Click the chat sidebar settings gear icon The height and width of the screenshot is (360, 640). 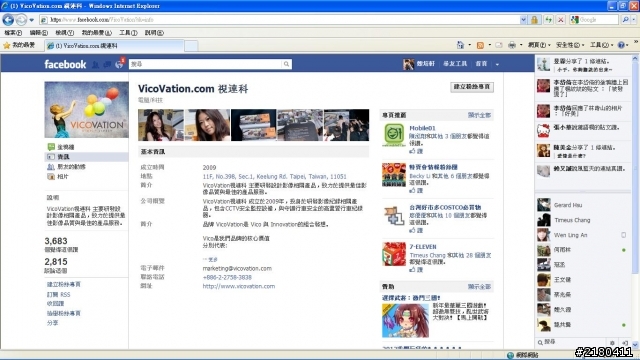pyautogui.click(x=612, y=343)
